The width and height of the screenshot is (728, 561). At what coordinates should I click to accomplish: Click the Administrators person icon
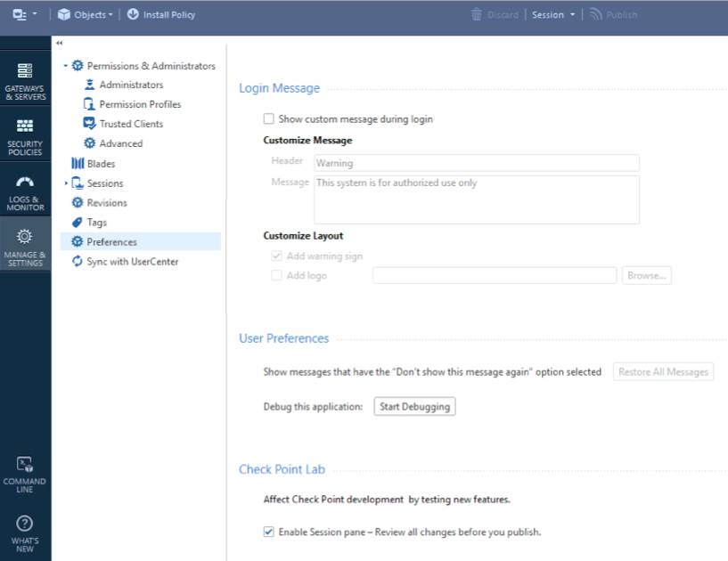(x=90, y=85)
